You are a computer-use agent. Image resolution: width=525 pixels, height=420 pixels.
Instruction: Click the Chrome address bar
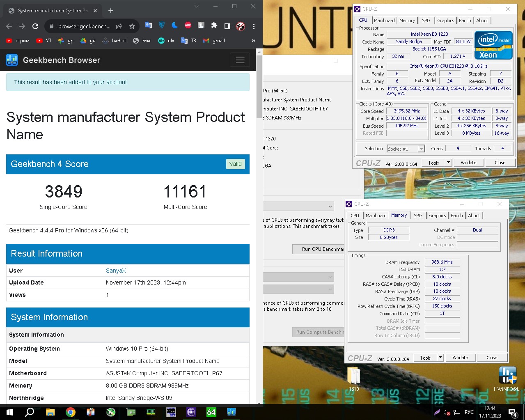(x=84, y=26)
